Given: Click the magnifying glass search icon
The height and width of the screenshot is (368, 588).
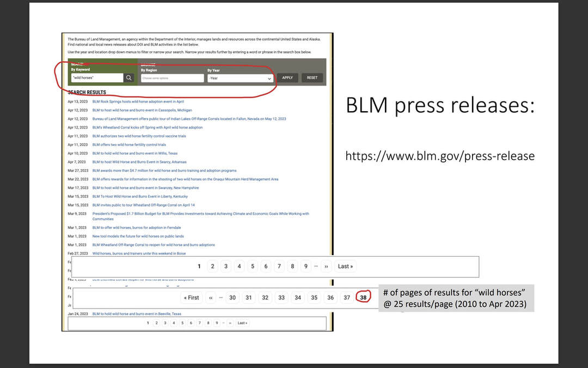Looking at the screenshot, I should click(128, 78).
